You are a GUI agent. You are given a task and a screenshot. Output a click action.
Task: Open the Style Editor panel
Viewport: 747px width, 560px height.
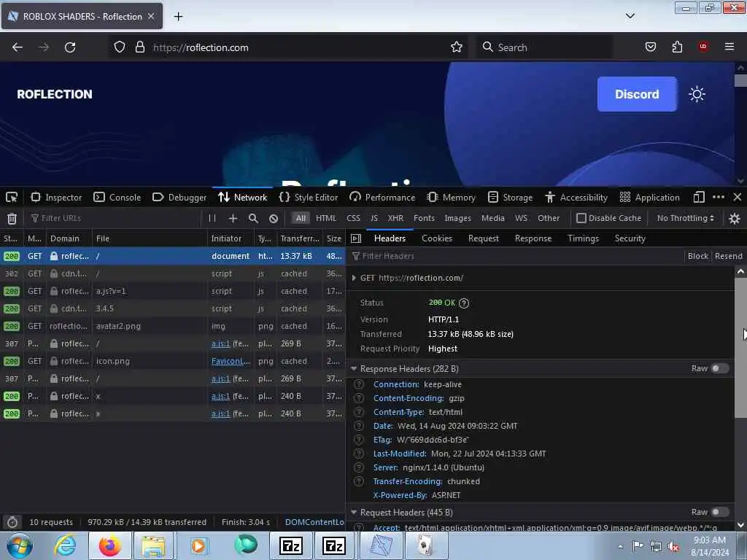click(309, 197)
